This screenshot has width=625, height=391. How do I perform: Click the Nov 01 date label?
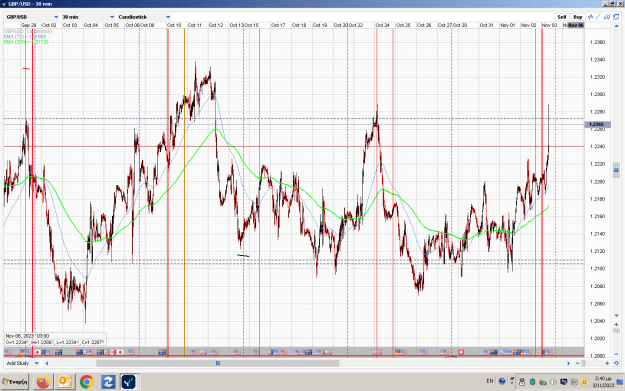pos(507,25)
